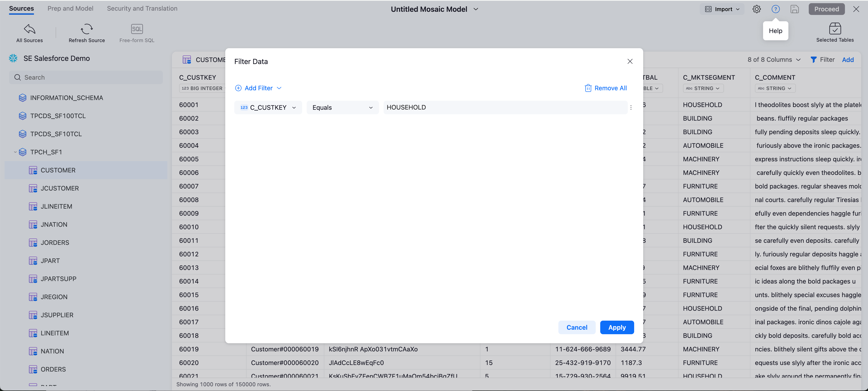Collapse the TPCH_SF1 schema tree node
This screenshot has height=391, width=868.
(15, 152)
